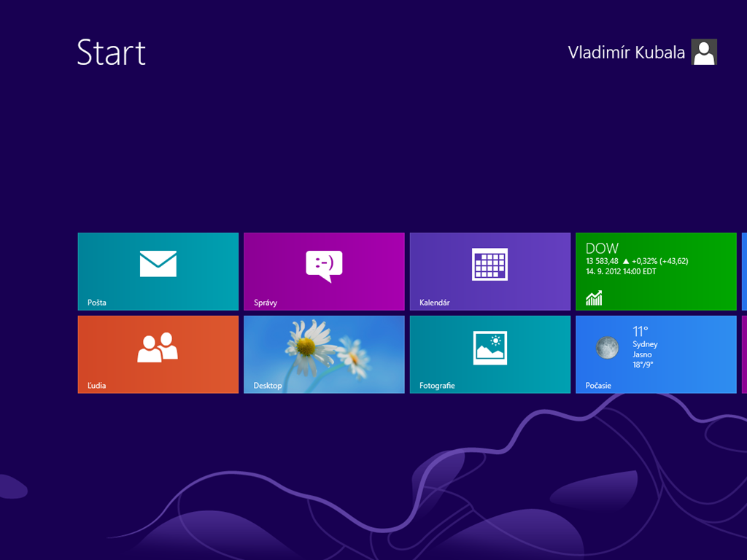Open the Kalendár grid icon
Viewport: 747px width, 560px height.
pyautogui.click(x=489, y=264)
